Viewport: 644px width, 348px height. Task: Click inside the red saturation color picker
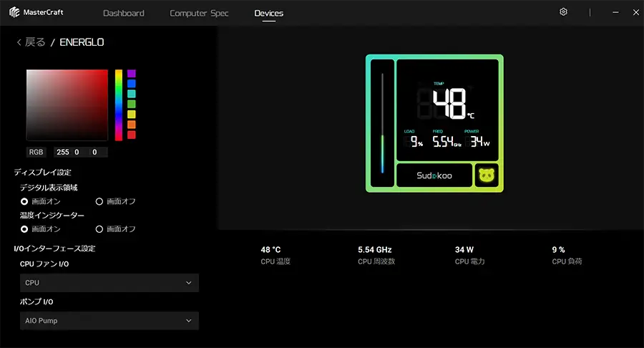[67, 105]
